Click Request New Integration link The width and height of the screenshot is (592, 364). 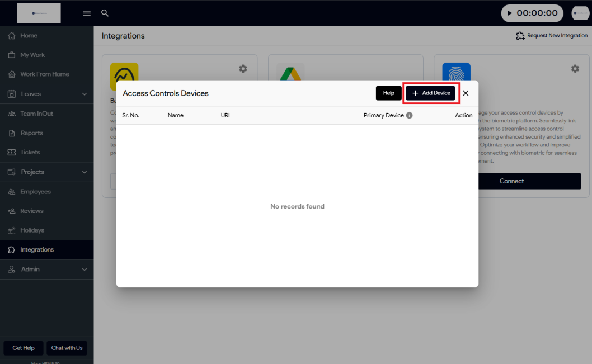[552, 36]
